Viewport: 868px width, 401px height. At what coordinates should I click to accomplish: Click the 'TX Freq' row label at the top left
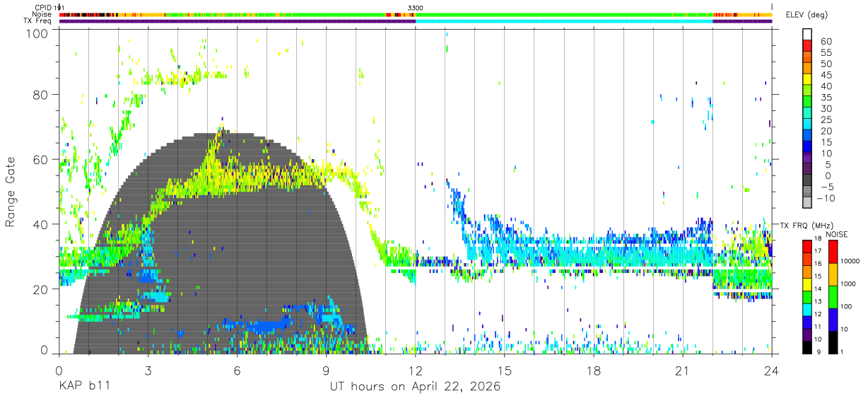click(x=38, y=21)
